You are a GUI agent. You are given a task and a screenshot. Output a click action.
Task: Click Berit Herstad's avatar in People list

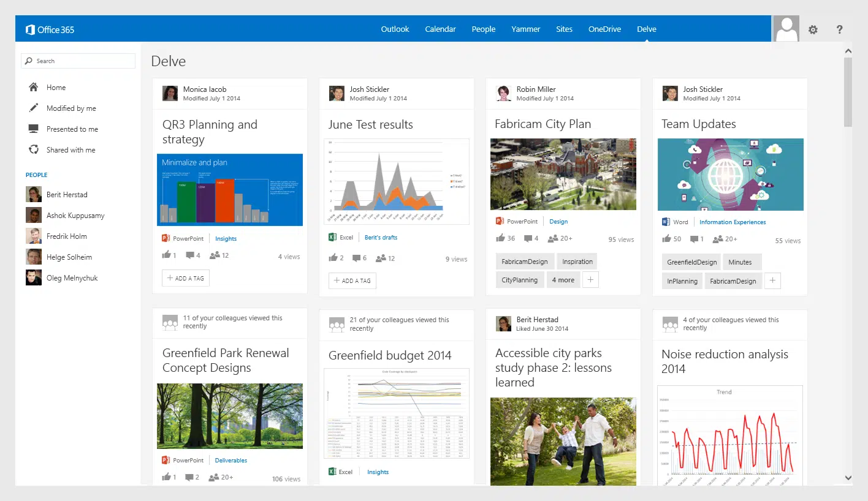34,195
